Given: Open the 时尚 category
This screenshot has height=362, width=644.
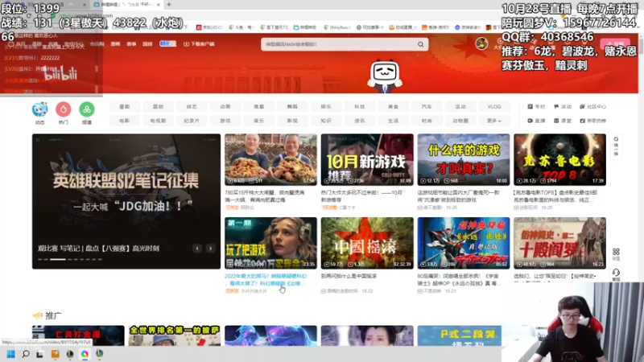Looking at the screenshot, I should [427, 121].
